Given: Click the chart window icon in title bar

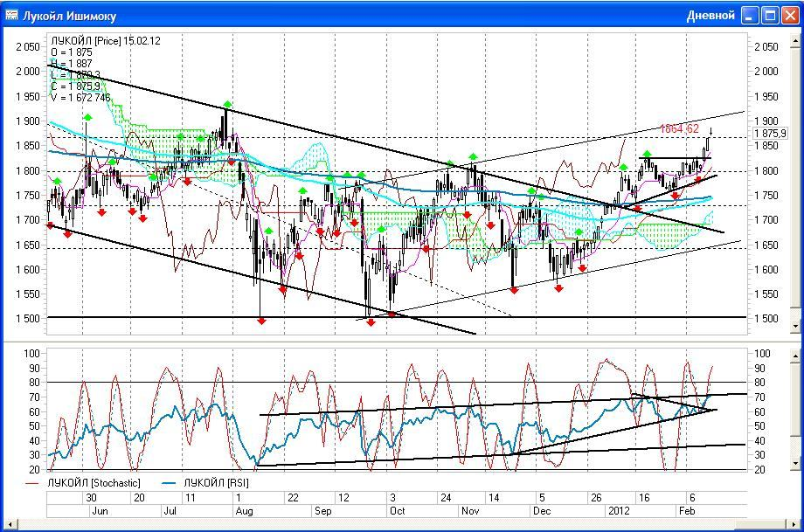Looking at the screenshot, I should click(x=11, y=16).
